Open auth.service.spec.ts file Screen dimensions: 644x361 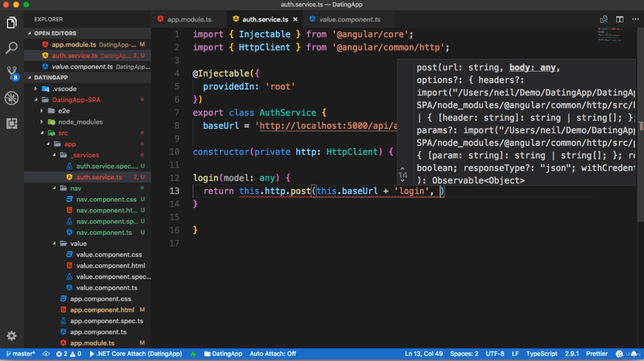(x=88, y=166)
